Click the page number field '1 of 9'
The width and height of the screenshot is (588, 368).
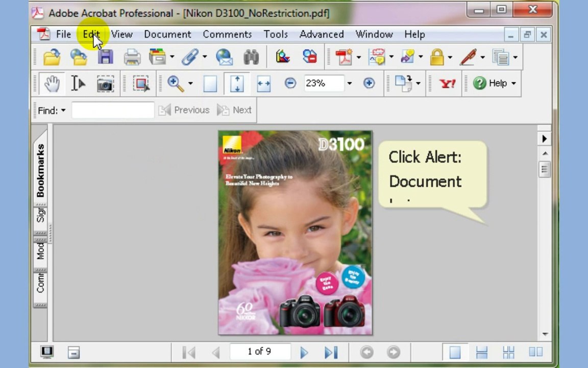[x=259, y=352]
